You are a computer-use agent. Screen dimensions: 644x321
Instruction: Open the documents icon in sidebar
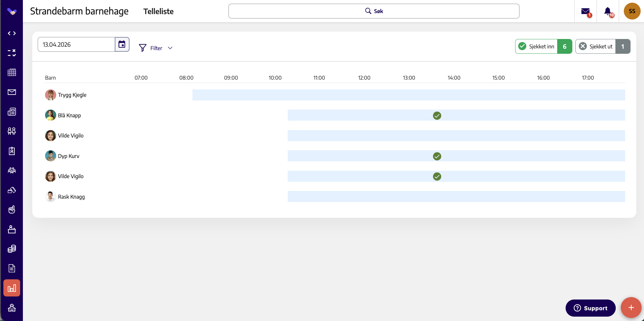(x=12, y=268)
